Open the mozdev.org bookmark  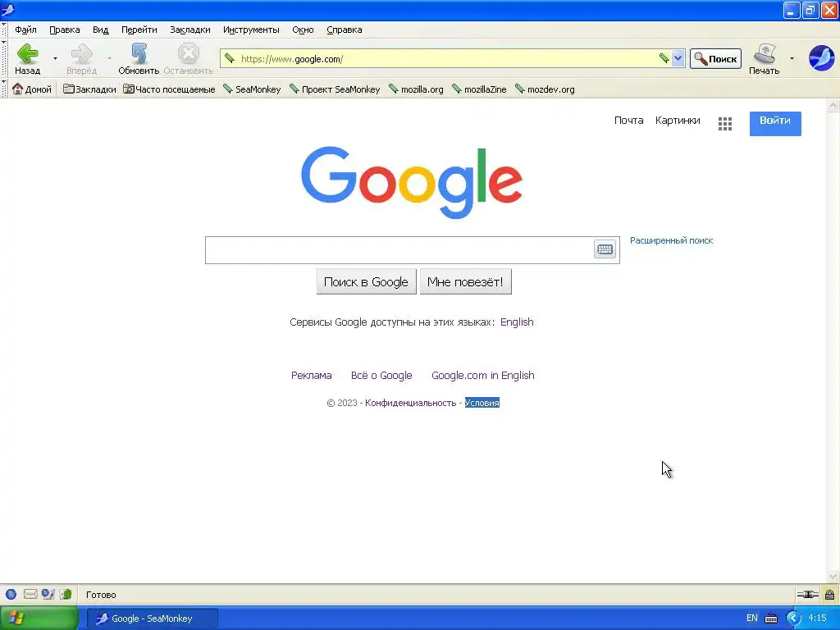pyautogui.click(x=545, y=89)
